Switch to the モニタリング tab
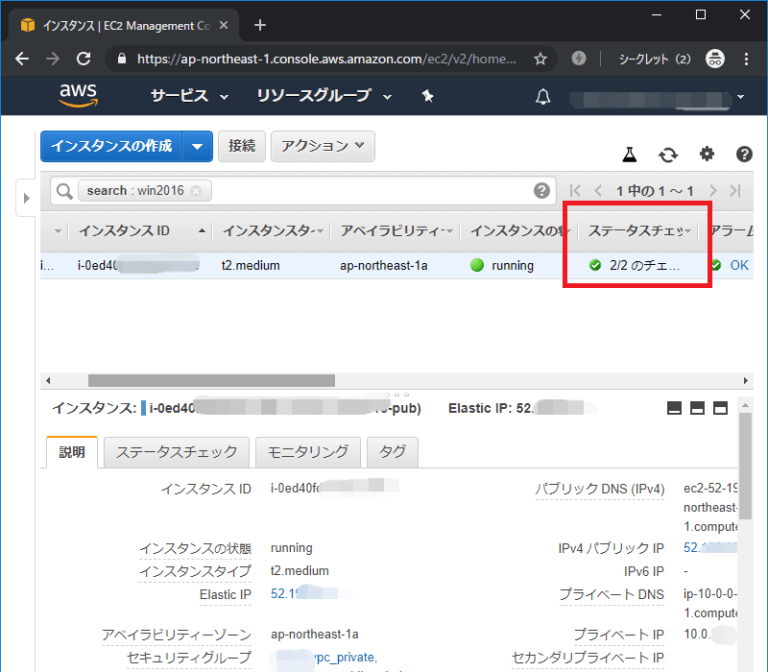The image size is (768, 672). 308,452
